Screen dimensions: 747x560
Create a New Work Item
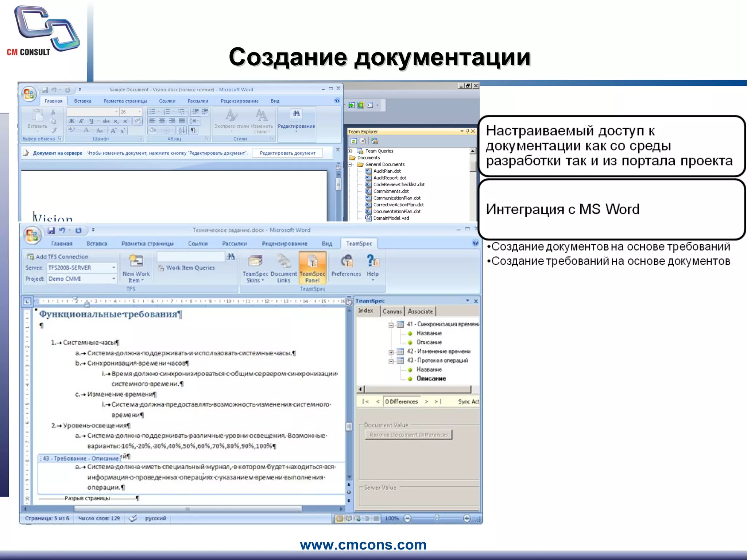[x=136, y=268]
